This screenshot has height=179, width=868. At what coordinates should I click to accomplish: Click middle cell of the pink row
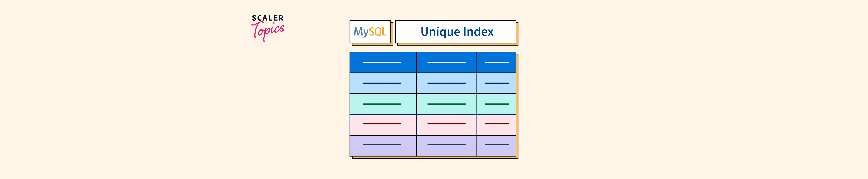(446, 125)
